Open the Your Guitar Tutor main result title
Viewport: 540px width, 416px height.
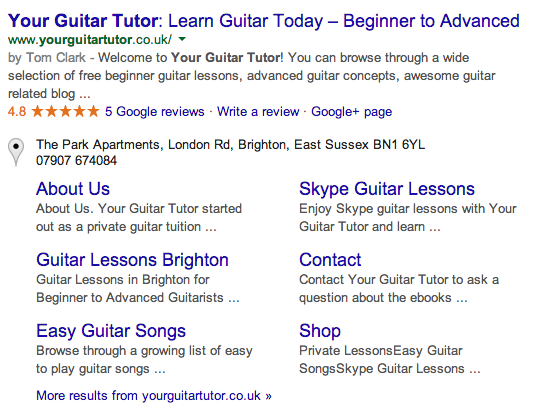click(264, 21)
